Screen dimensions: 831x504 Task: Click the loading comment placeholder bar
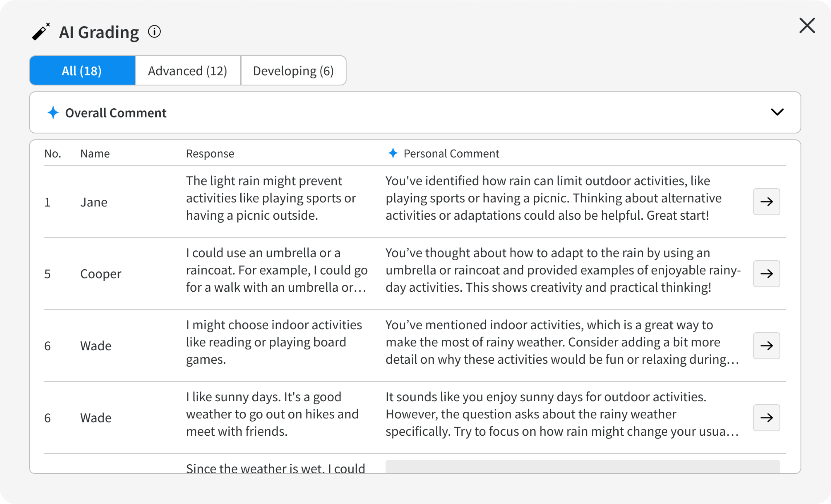point(582,466)
